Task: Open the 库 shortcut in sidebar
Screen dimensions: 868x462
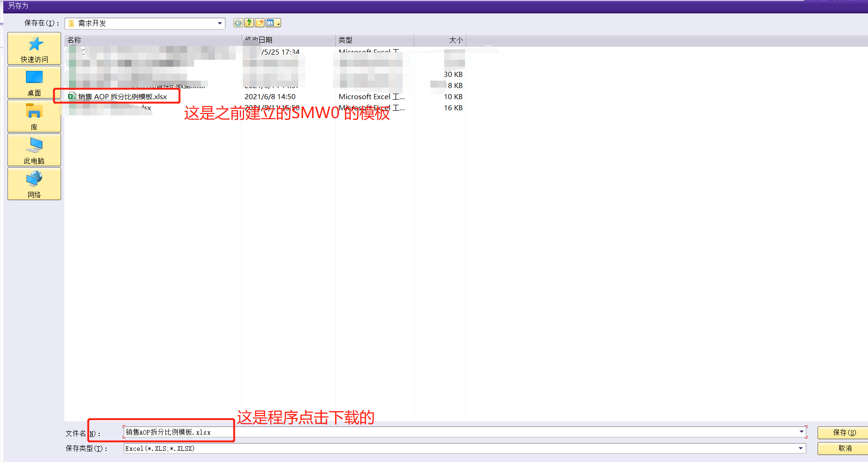Action: (x=34, y=116)
